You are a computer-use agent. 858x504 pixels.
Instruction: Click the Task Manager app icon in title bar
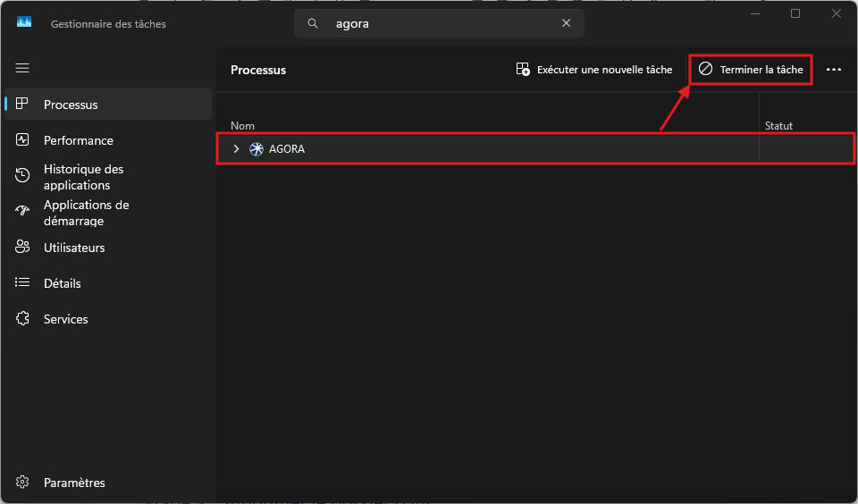point(24,22)
